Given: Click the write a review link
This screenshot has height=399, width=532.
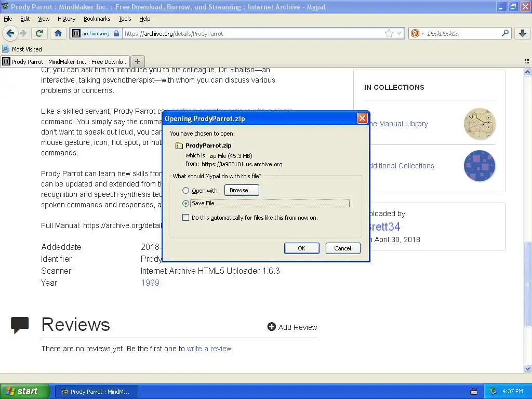Looking at the screenshot, I should [210, 349].
